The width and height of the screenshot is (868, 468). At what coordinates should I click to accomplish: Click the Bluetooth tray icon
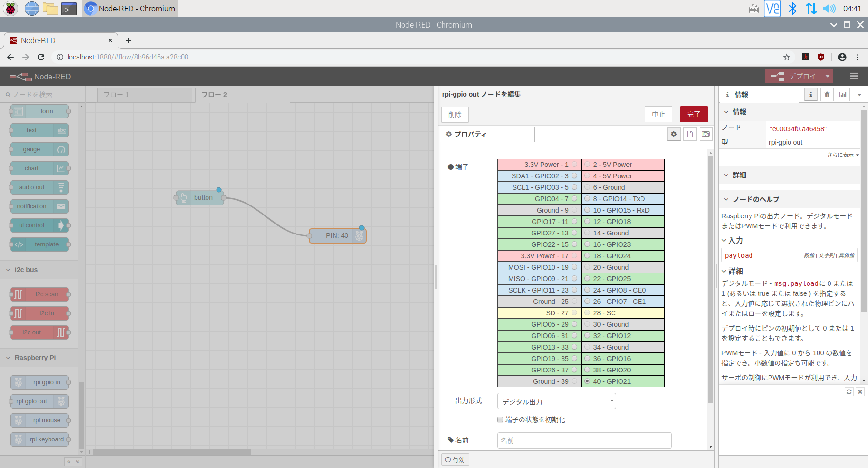(792, 9)
